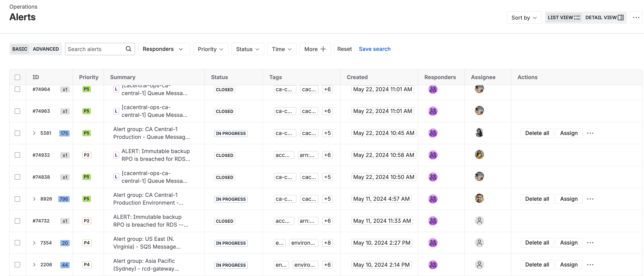Open more actions ellipsis for group 2206
The width and height of the screenshot is (644, 276).
click(x=590, y=265)
